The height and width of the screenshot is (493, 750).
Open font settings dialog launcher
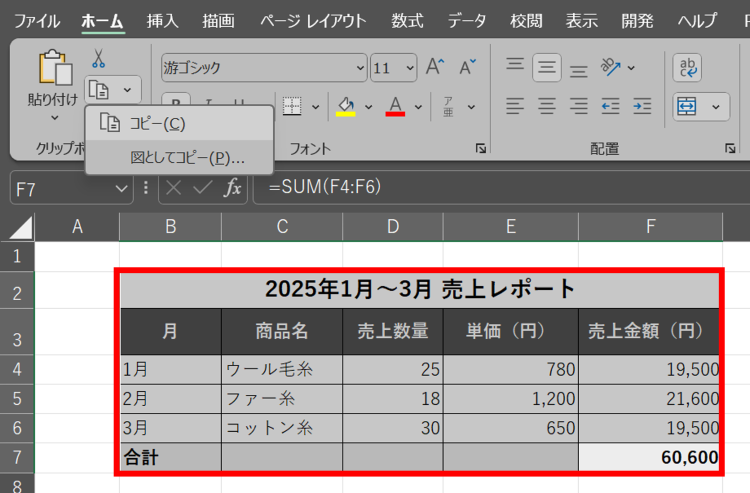point(481,149)
